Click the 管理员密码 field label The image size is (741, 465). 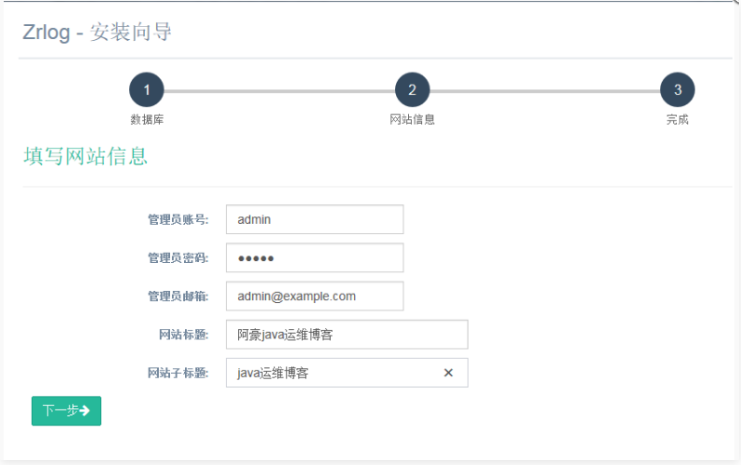(x=177, y=258)
